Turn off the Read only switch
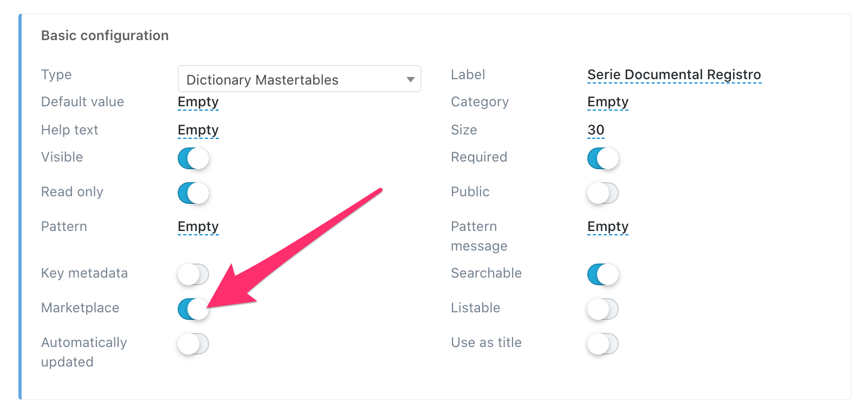 (x=193, y=193)
